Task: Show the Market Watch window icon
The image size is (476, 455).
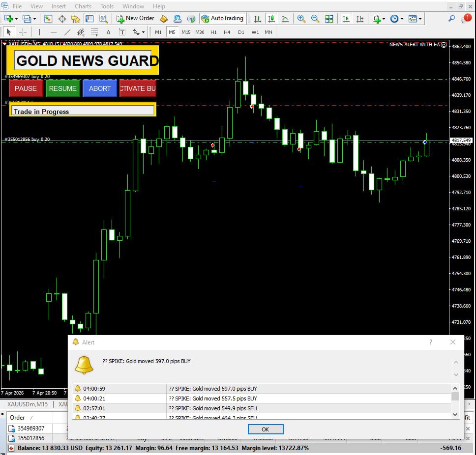Action: pyautogui.click(x=48, y=19)
